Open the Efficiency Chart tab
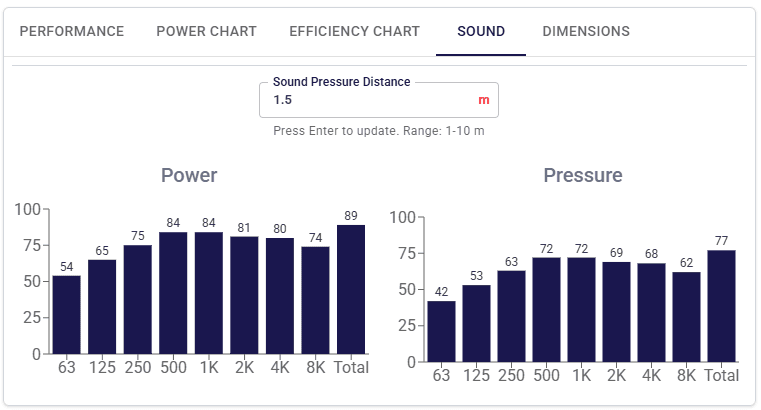This screenshot has height=410, width=761. (x=354, y=32)
